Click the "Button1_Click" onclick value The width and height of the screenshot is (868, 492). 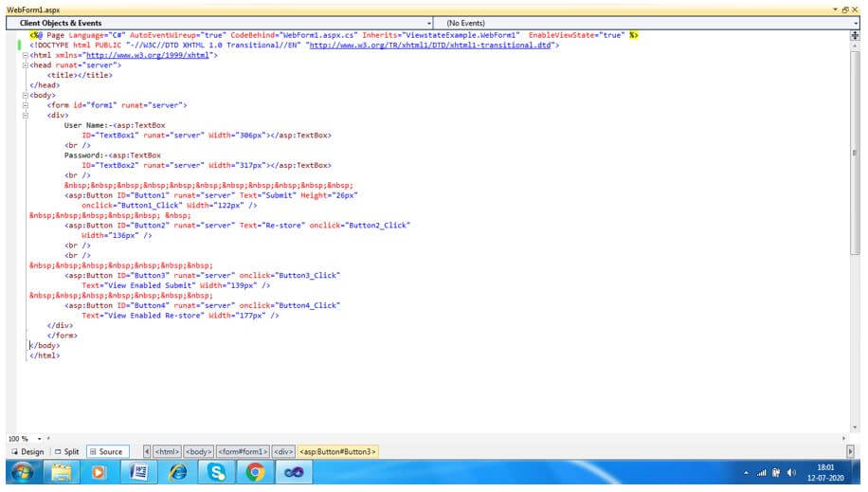pyautogui.click(x=152, y=206)
